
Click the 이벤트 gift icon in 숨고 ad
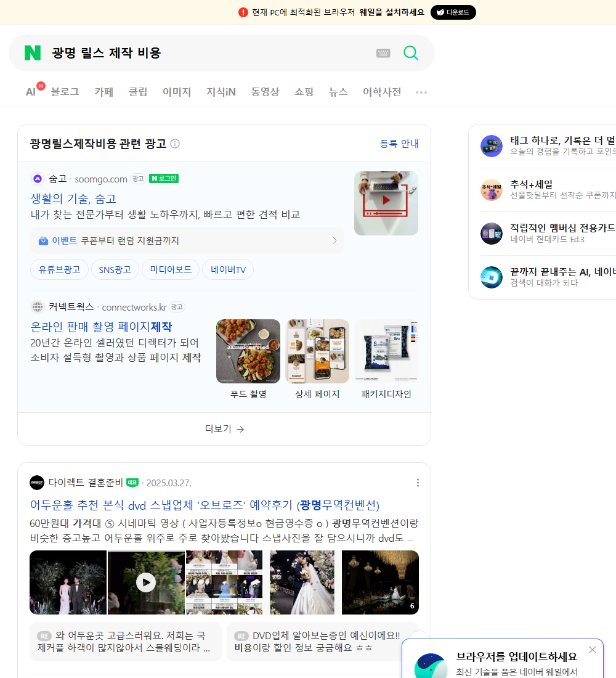coord(43,240)
